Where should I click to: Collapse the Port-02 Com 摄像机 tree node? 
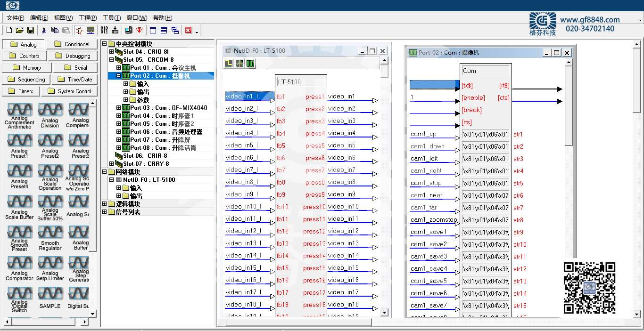point(119,76)
